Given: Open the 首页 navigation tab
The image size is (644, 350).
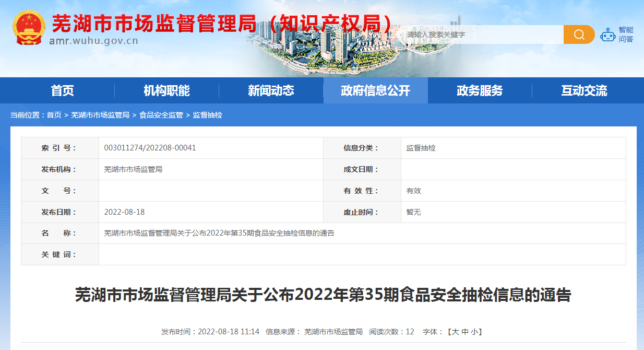Looking at the screenshot, I should 63,90.
